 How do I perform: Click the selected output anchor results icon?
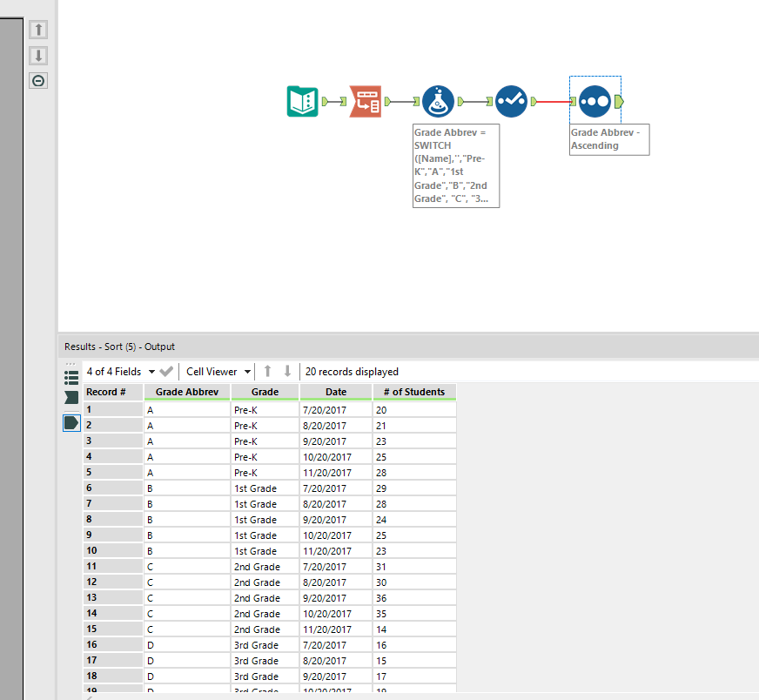[x=71, y=422]
